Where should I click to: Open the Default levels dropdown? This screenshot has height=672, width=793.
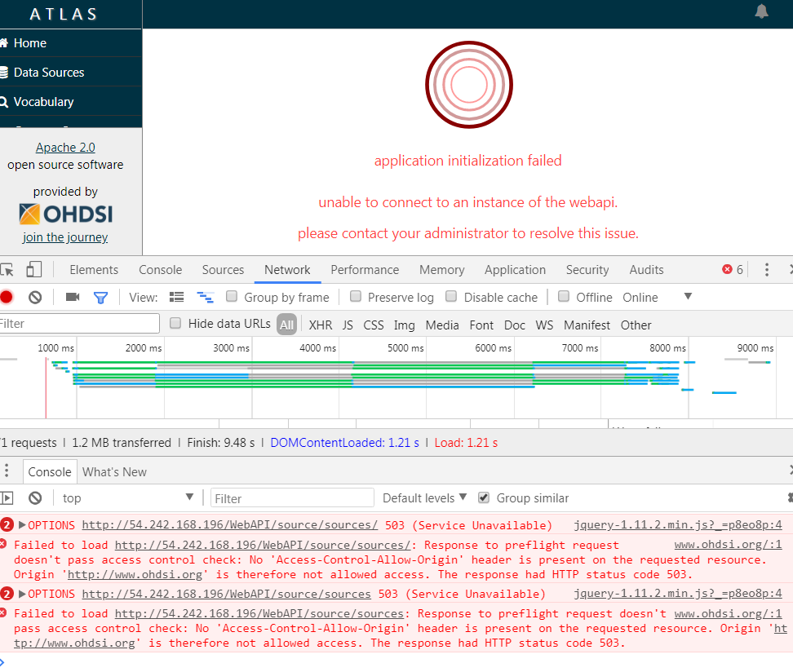(423, 497)
